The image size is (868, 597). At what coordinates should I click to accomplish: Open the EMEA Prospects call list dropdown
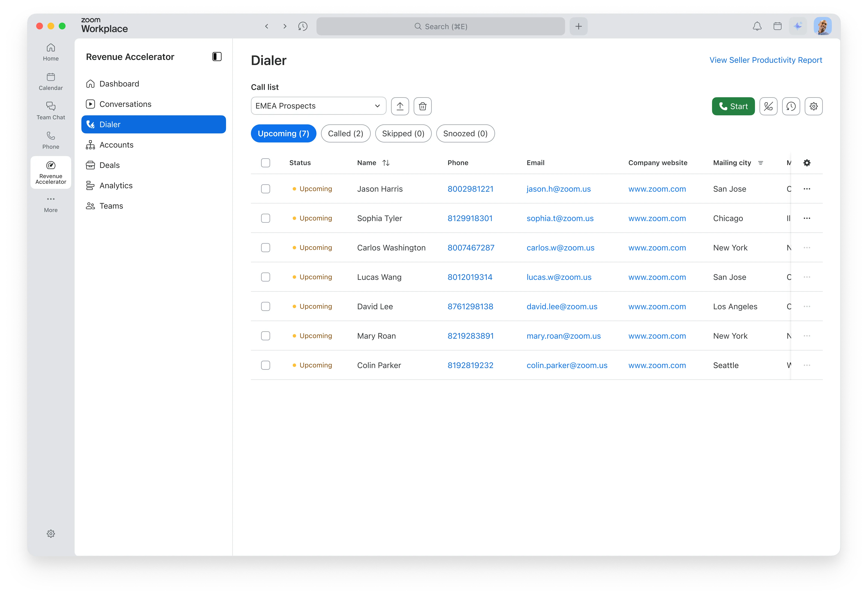[318, 106]
